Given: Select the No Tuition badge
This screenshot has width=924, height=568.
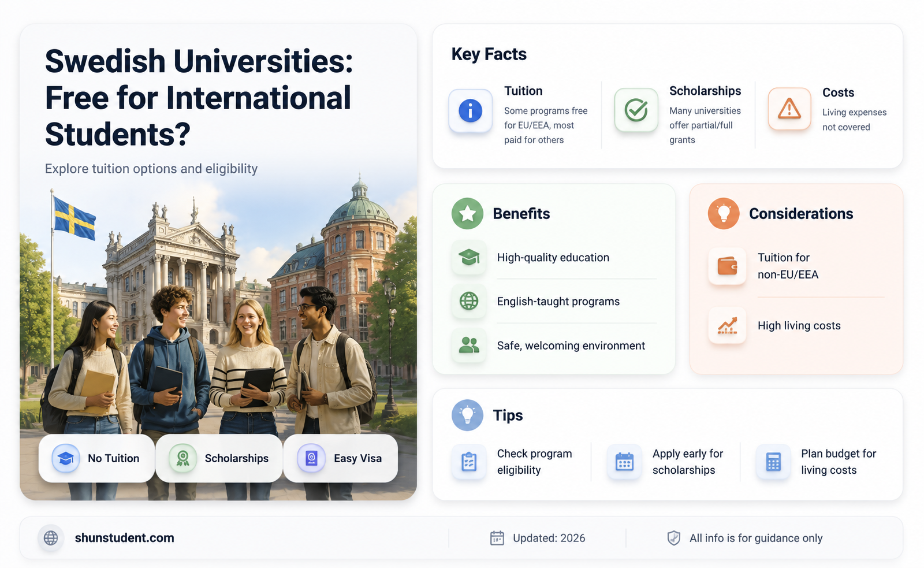Looking at the screenshot, I should (x=96, y=458).
